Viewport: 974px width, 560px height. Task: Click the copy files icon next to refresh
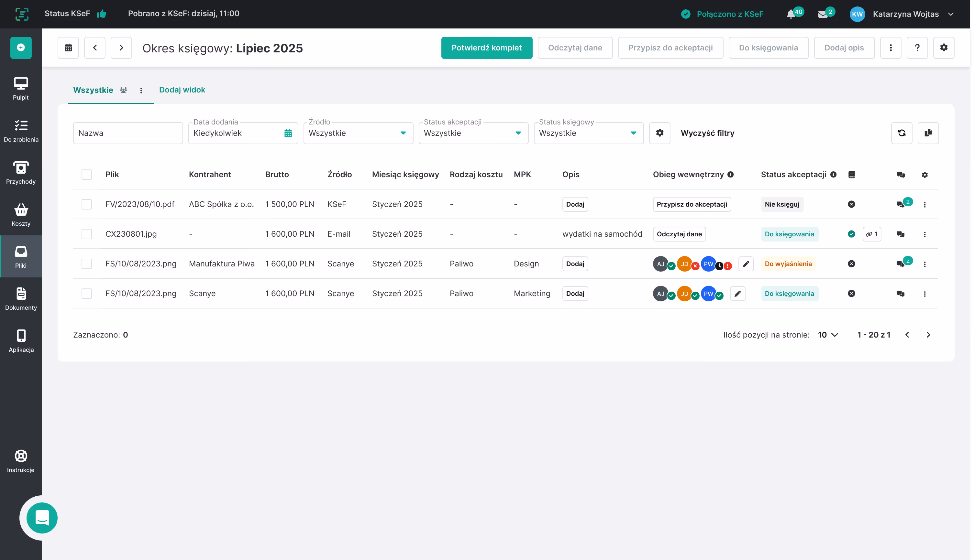pyautogui.click(x=928, y=133)
